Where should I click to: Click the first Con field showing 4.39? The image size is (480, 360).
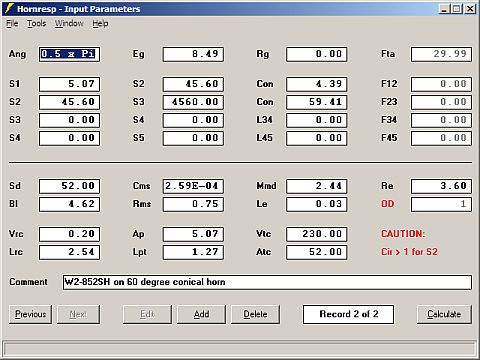click(x=317, y=84)
